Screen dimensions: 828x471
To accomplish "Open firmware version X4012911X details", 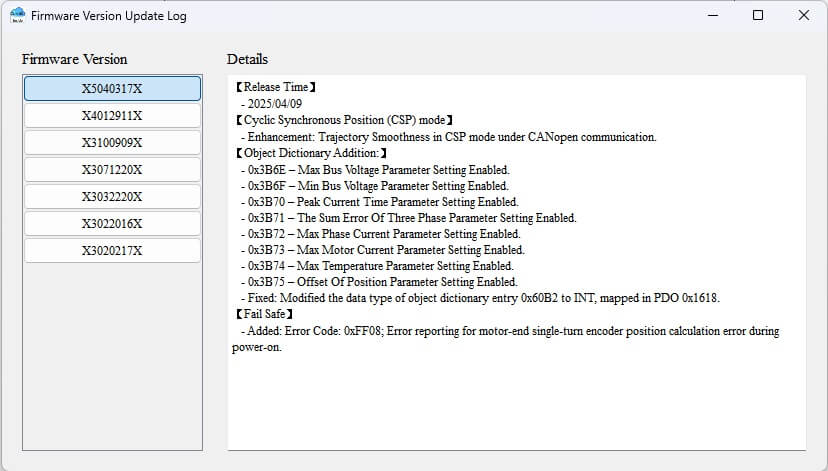I will (112, 115).
